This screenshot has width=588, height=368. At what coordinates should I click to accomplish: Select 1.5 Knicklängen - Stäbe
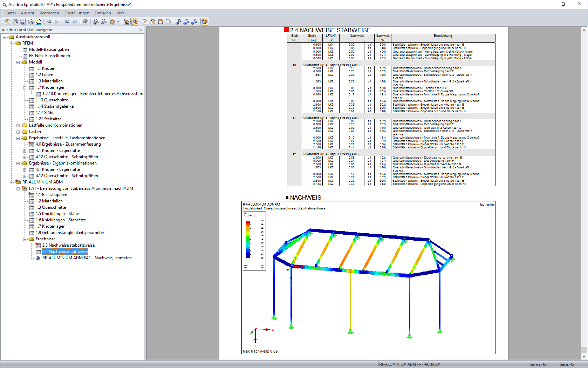57,214
